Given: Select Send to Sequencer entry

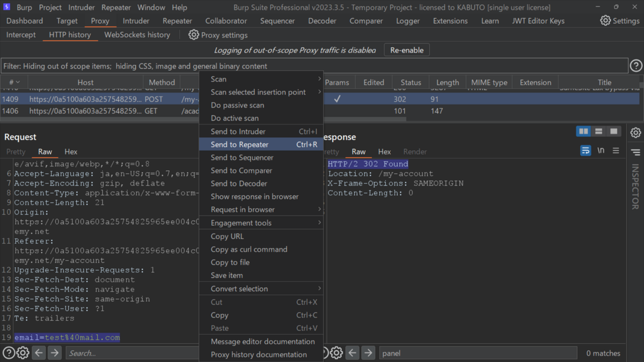Looking at the screenshot, I should pyautogui.click(x=261, y=158).
